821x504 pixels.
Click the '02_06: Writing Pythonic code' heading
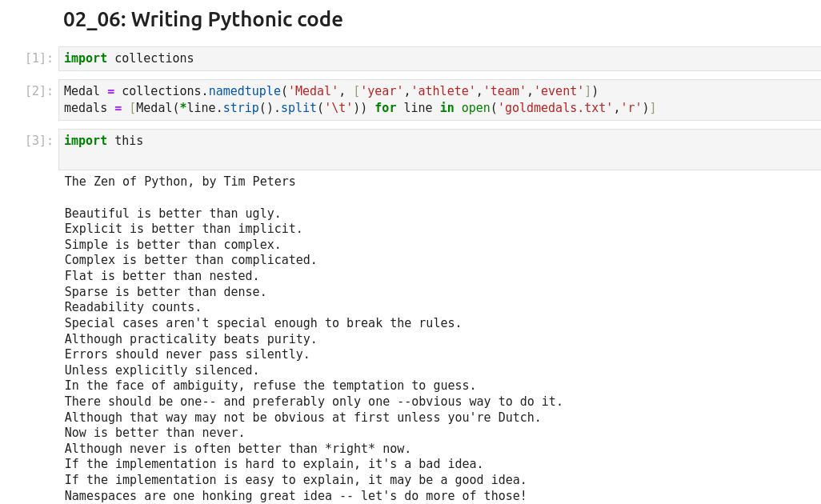point(202,19)
